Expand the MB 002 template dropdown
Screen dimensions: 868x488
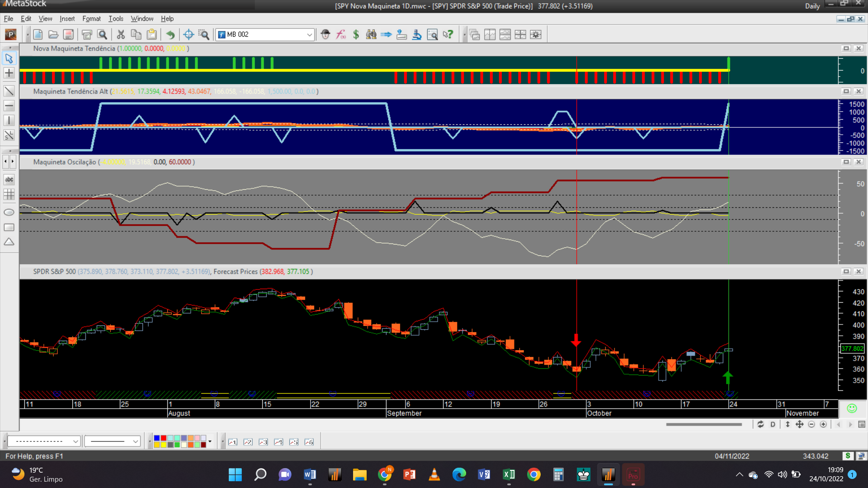point(309,34)
